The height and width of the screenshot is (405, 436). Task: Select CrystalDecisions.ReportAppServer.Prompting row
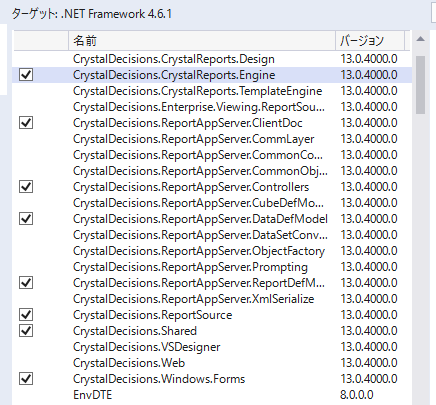[x=212, y=267]
